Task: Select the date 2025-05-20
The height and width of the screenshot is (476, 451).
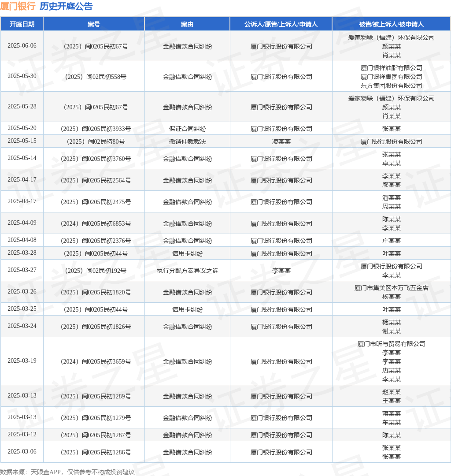Action: tap(22, 128)
